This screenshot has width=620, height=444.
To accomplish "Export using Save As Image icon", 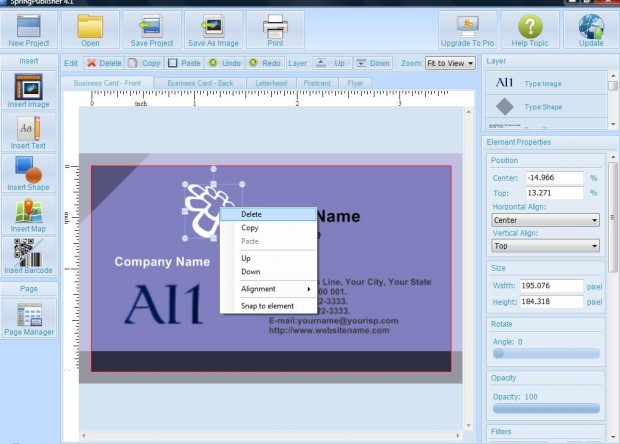I will [211, 28].
